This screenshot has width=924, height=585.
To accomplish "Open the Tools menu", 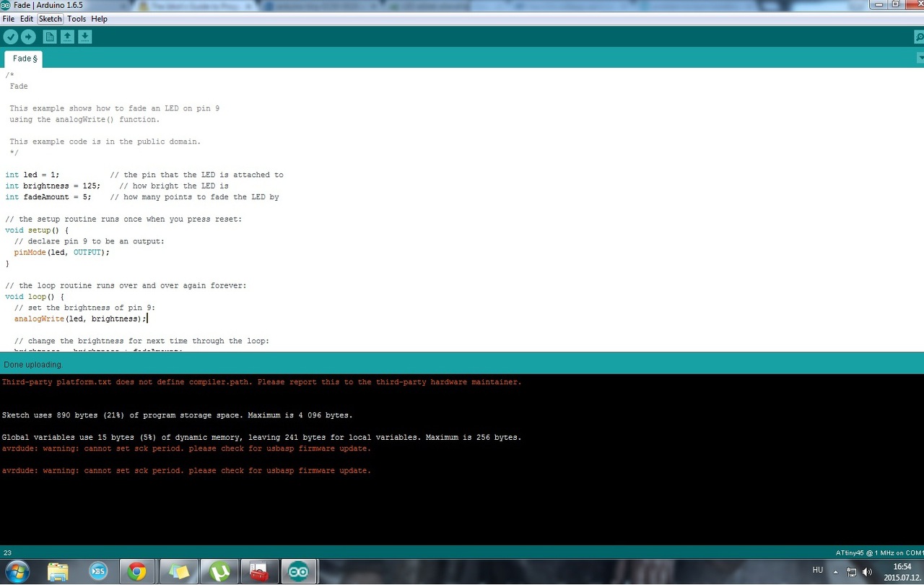I will [77, 19].
